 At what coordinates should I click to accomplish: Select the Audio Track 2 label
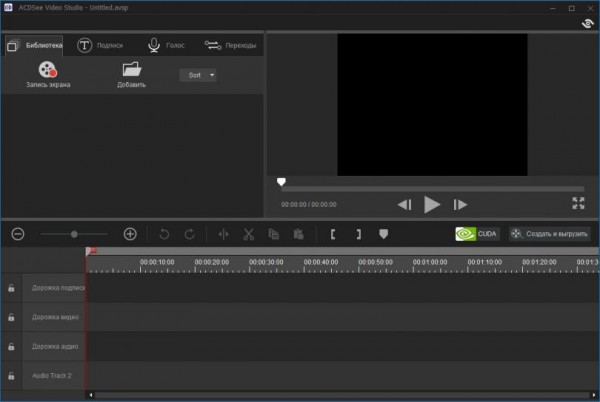pos(52,376)
